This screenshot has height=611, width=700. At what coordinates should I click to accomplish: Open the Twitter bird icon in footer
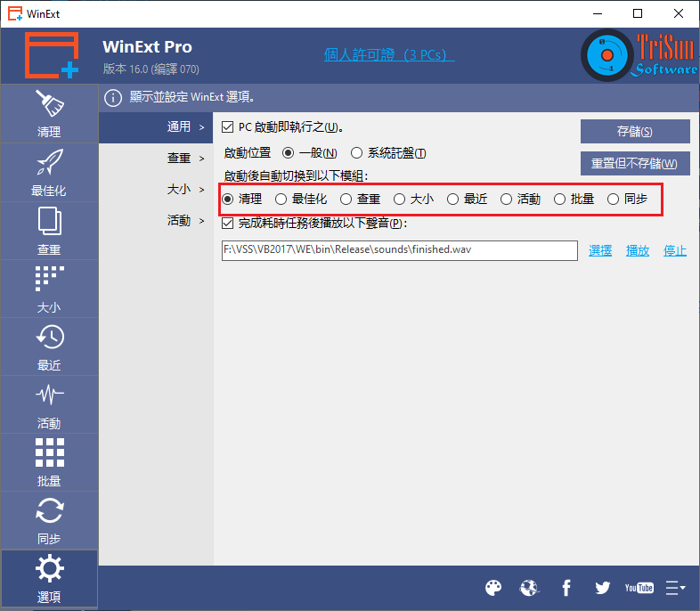click(x=602, y=588)
